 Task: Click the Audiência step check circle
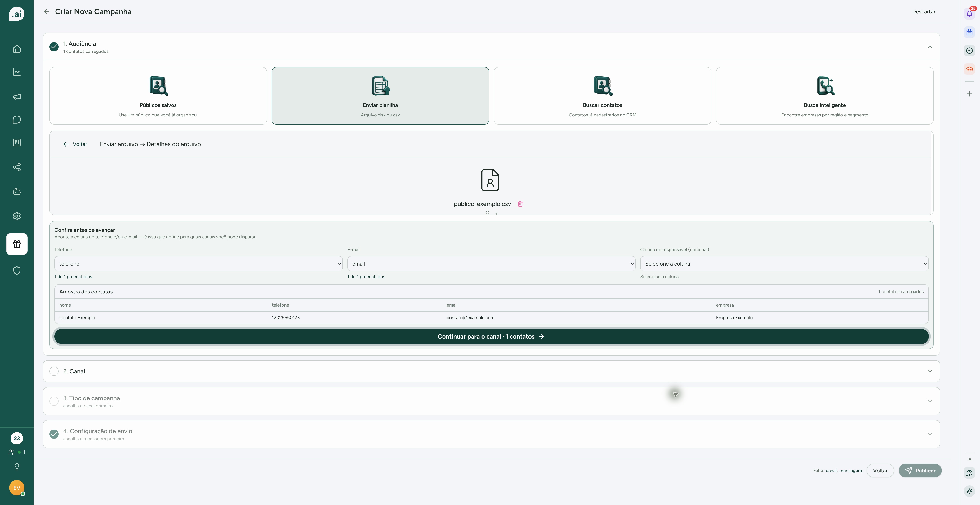point(54,47)
